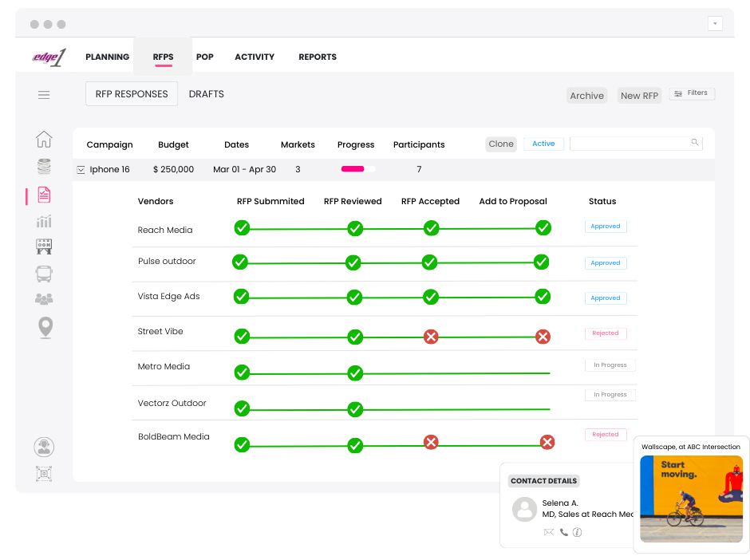
Task: Open the coins budget sidebar icon
Action: click(x=44, y=167)
